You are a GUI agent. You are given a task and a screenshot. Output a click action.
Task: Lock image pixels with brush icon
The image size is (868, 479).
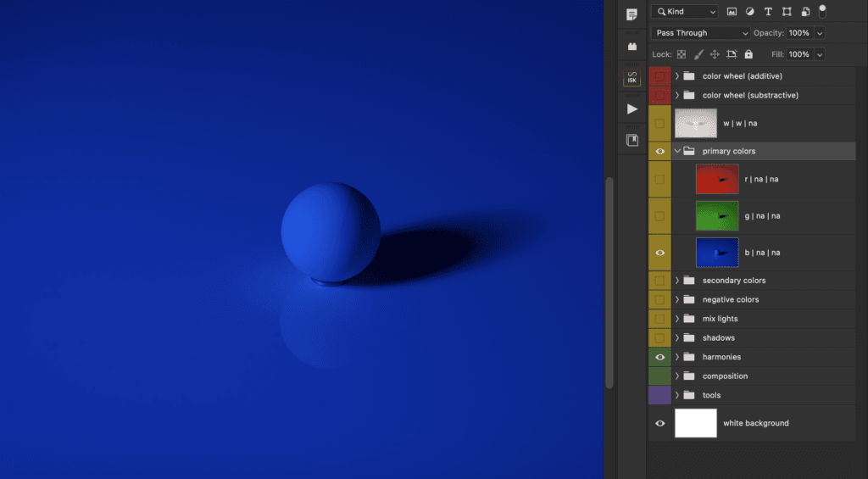pyautogui.click(x=698, y=54)
